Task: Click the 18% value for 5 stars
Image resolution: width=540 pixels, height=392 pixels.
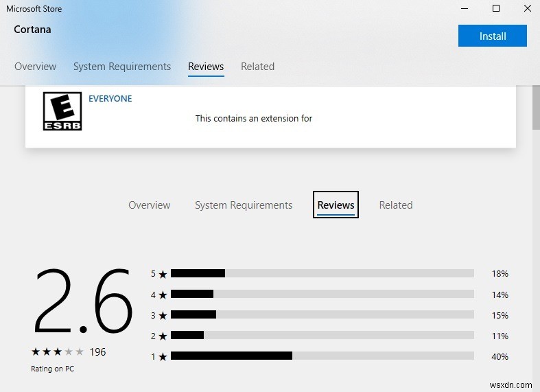Action: click(500, 273)
